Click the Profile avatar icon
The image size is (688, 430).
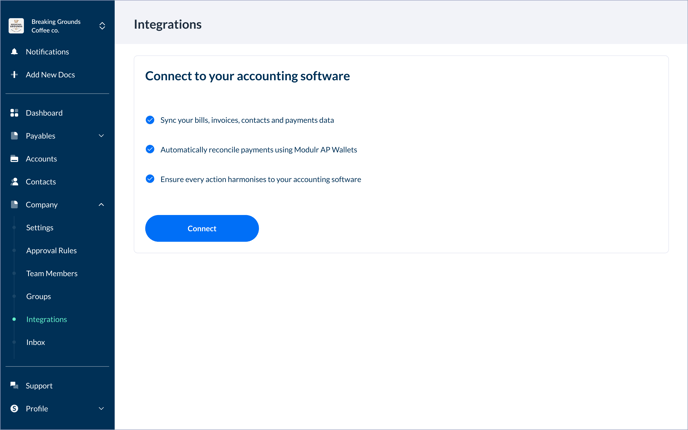tap(14, 409)
